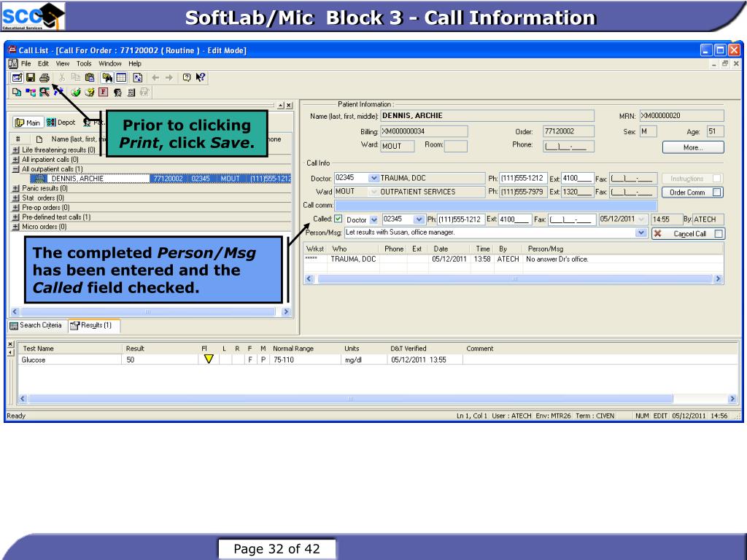747x560 pixels.
Task: Close the call list pane with its X
Action: [289, 105]
